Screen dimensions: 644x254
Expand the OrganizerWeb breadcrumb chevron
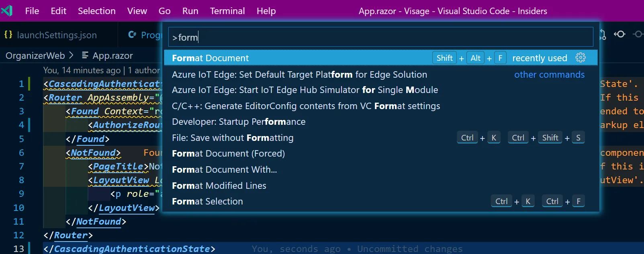pos(71,55)
